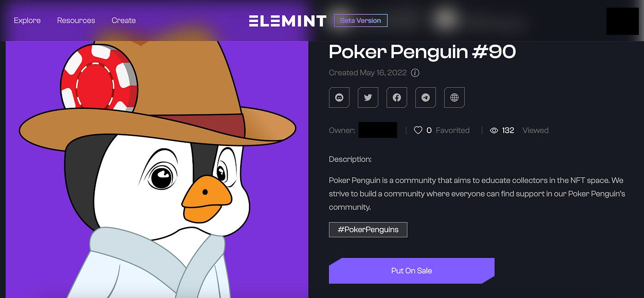Select Create in the top navigation

[x=124, y=20]
